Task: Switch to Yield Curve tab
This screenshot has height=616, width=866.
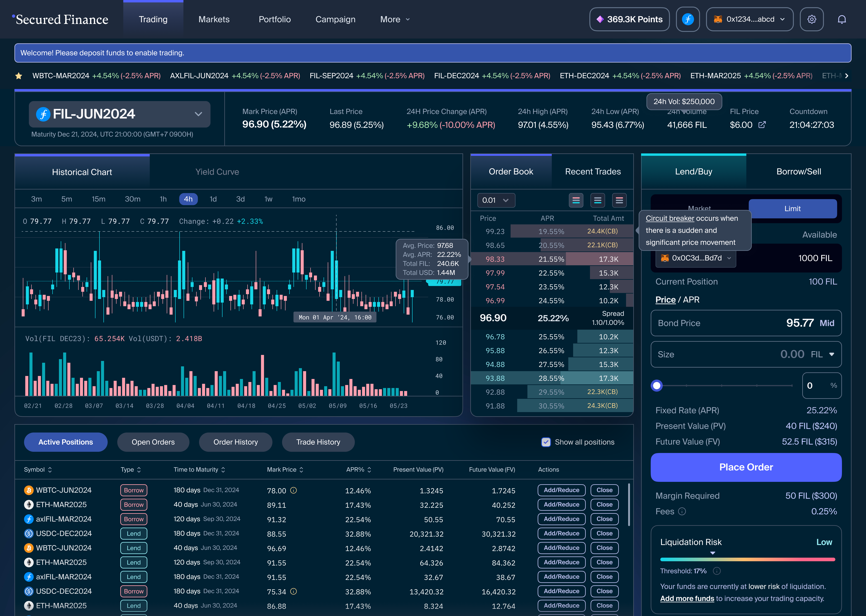Action: [217, 172]
